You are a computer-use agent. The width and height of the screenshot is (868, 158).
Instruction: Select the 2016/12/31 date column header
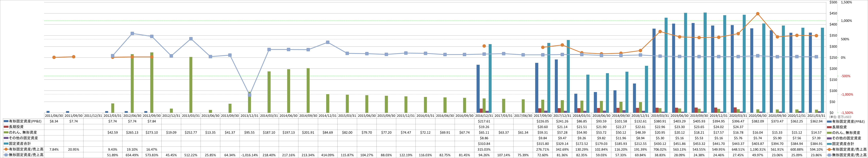[484, 116]
